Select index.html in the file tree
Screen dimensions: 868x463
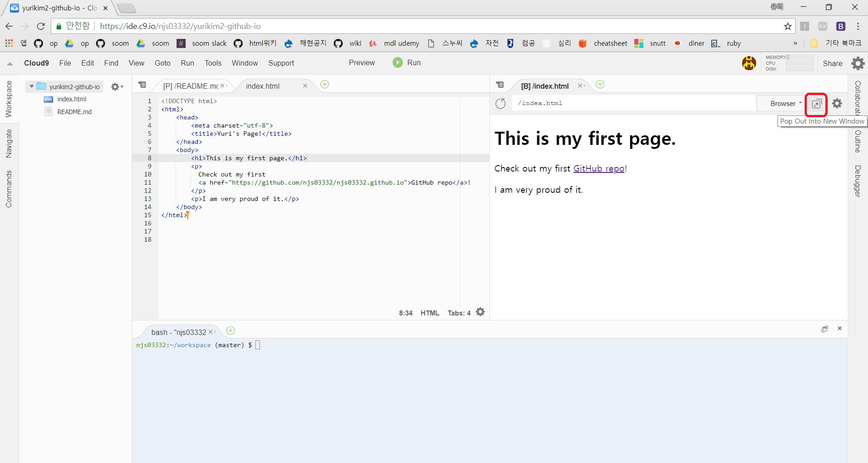pyautogui.click(x=72, y=99)
